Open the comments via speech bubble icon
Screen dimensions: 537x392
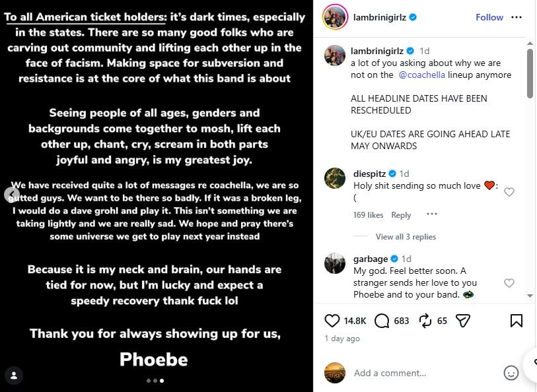[x=381, y=319]
